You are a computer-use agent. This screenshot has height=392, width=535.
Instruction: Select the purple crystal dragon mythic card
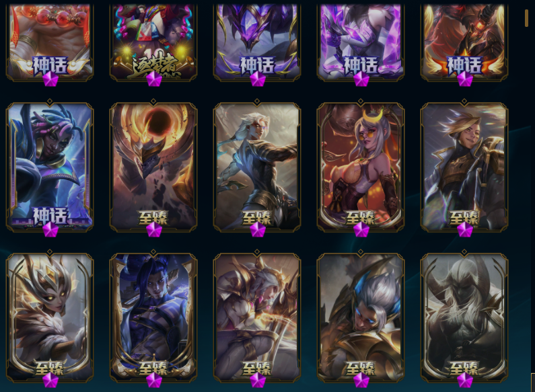[x=257, y=42]
